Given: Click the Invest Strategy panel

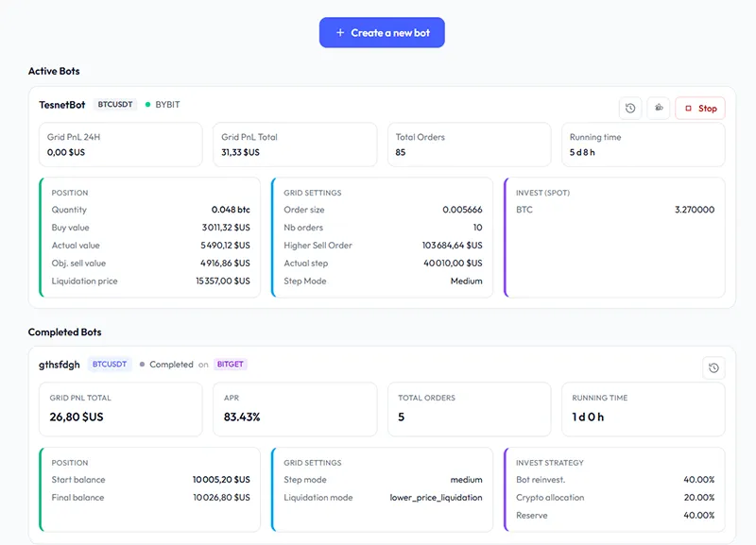Looking at the screenshot, I should 615,489.
